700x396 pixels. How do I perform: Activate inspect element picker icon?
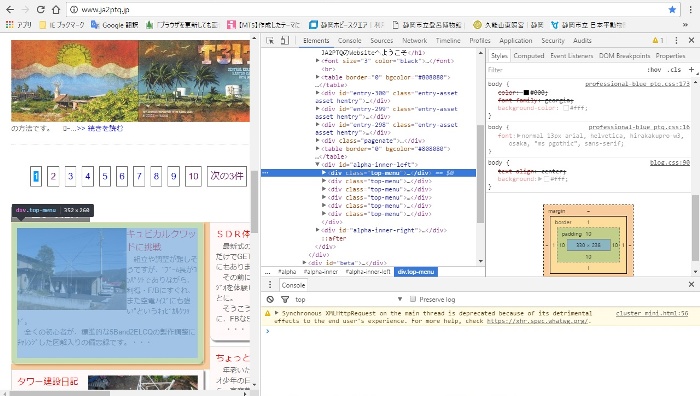coord(270,41)
